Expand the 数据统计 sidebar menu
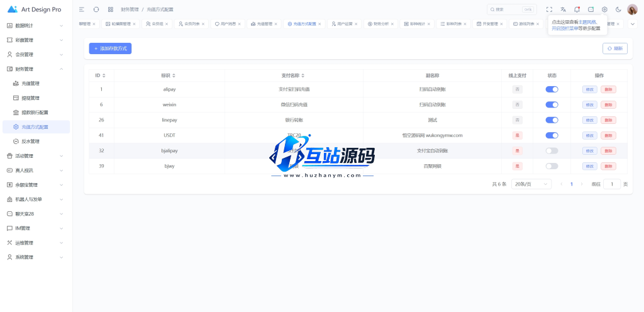 coord(36,25)
